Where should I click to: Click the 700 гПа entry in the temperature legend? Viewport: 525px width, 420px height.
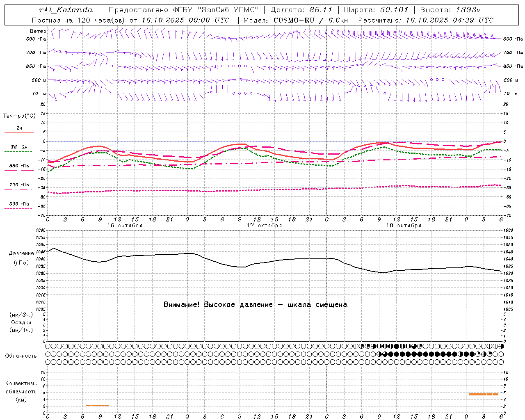[x=19, y=185]
